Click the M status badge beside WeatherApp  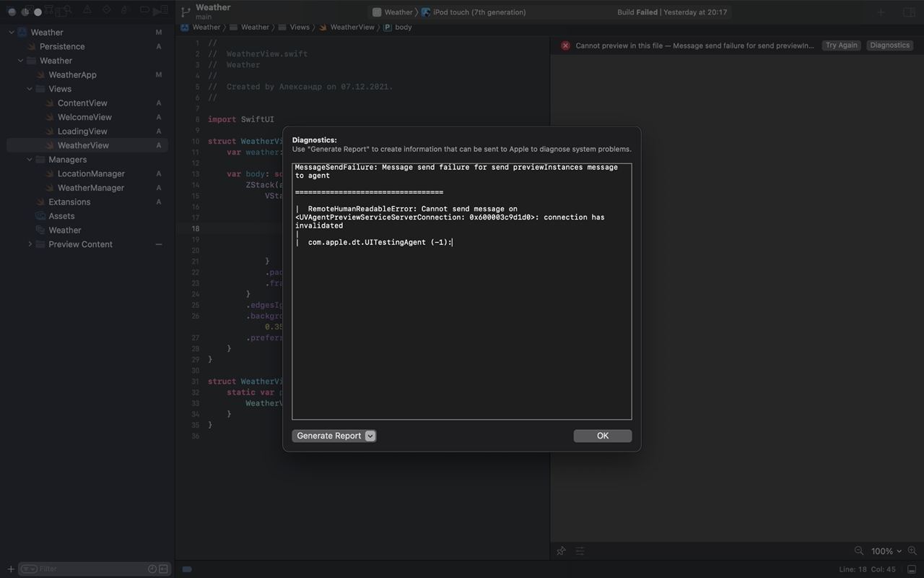pyautogui.click(x=159, y=75)
